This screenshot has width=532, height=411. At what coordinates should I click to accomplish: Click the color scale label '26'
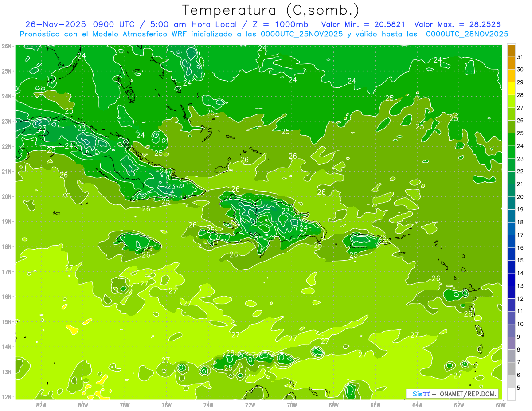(520, 121)
